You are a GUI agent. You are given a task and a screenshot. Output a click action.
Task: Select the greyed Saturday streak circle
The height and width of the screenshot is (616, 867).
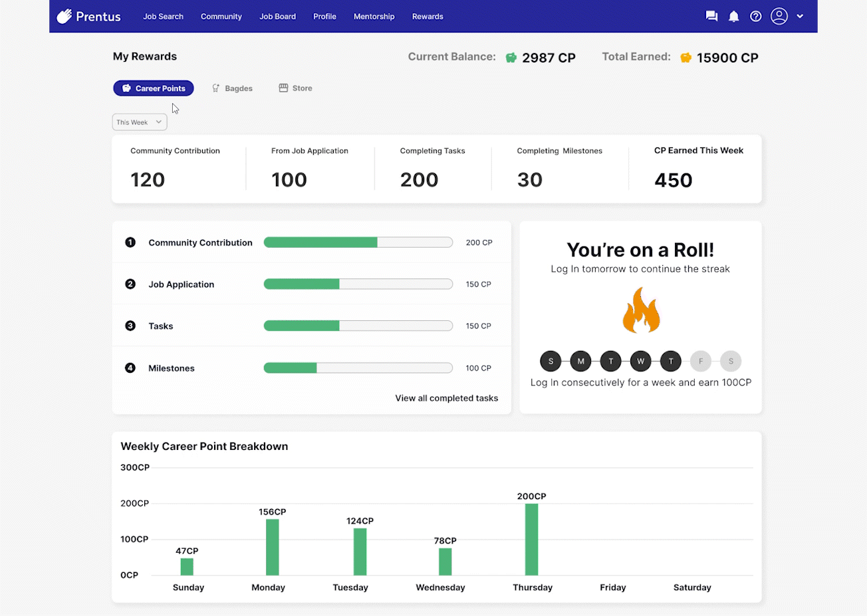(x=731, y=361)
